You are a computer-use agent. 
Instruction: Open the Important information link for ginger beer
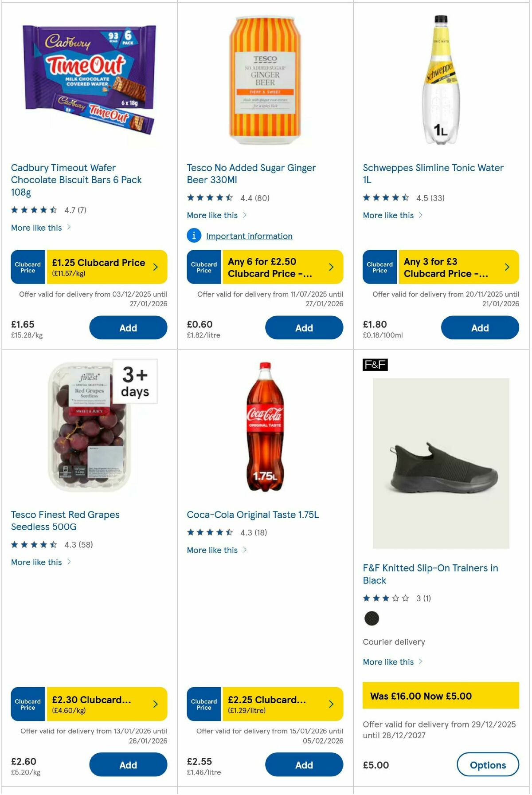coord(249,236)
